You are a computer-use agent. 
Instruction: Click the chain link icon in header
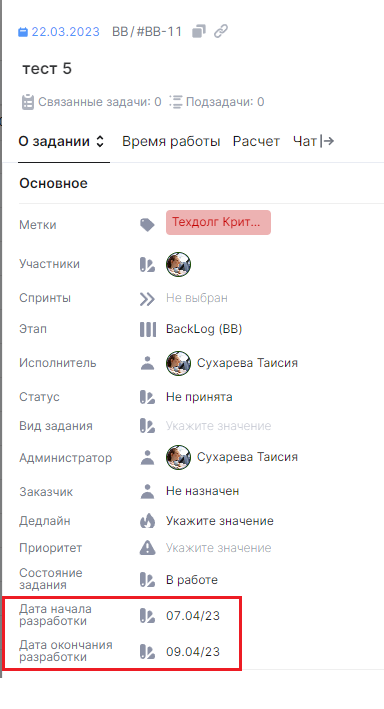[221, 32]
